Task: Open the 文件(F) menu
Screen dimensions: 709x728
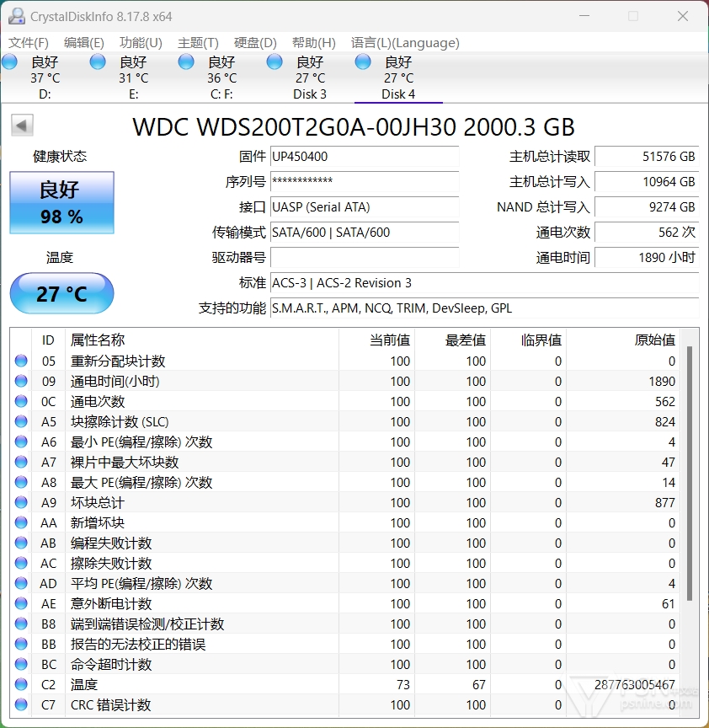Action: click(x=29, y=43)
